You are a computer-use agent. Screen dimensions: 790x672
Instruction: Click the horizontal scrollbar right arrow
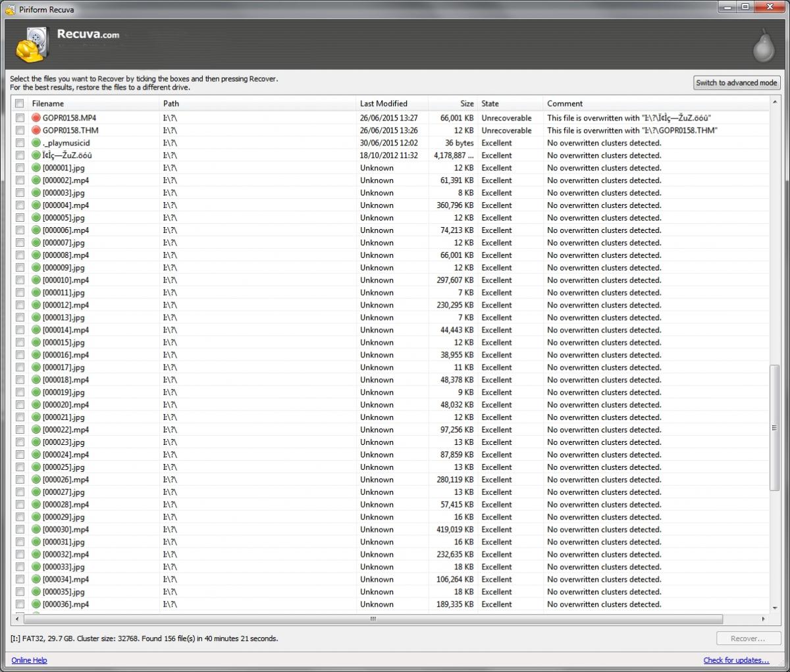763,619
